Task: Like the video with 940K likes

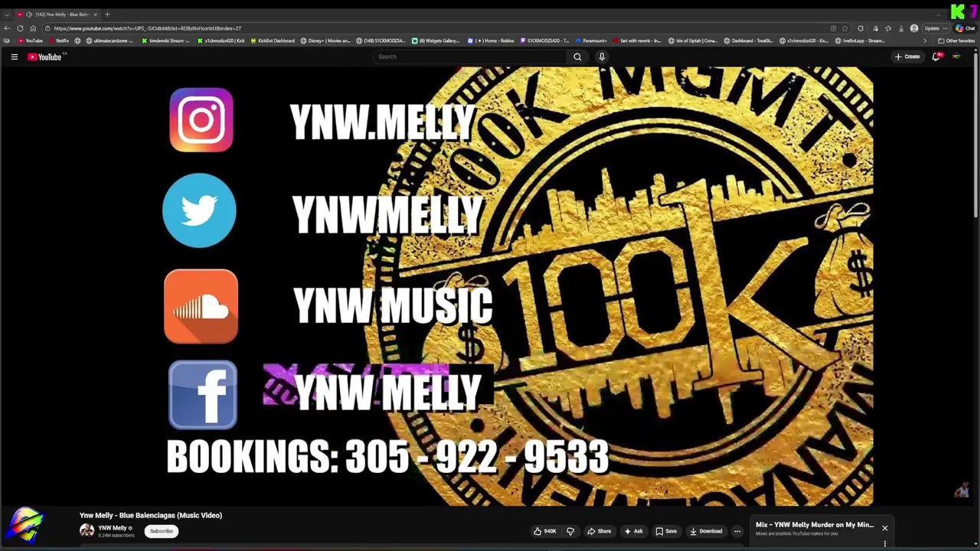Action: coord(545,531)
